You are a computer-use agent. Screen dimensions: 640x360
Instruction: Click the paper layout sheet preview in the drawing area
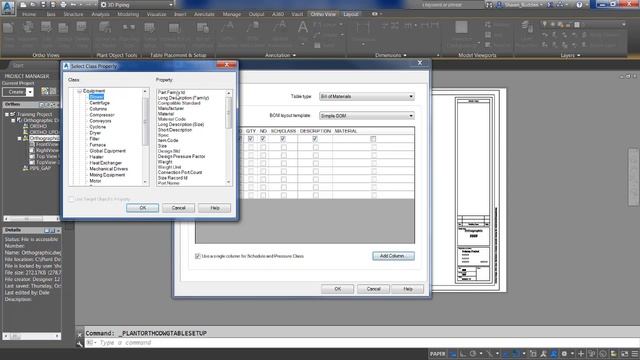click(469, 190)
